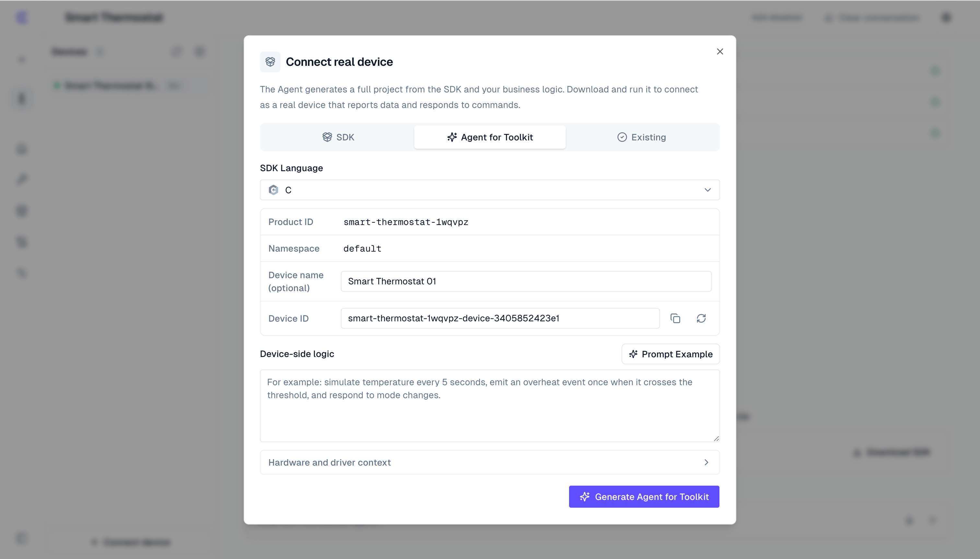Click the Connect device button in sidebar

click(x=131, y=542)
